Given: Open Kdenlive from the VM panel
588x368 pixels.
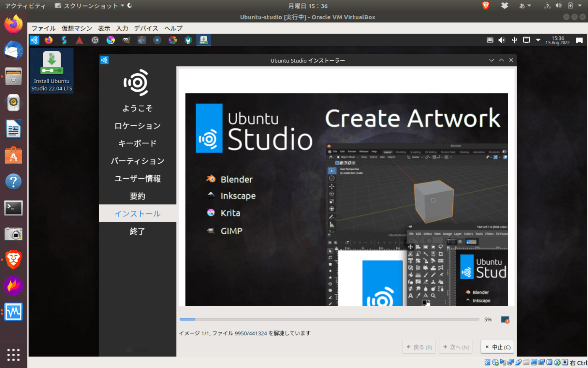Looking at the screenshot, I should click(142, 40).
